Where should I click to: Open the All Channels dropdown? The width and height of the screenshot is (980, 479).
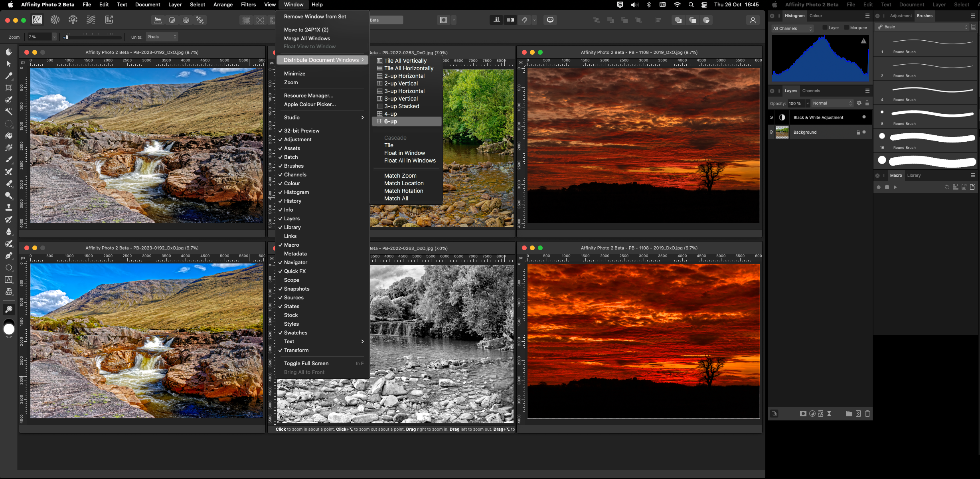[792, 28]
